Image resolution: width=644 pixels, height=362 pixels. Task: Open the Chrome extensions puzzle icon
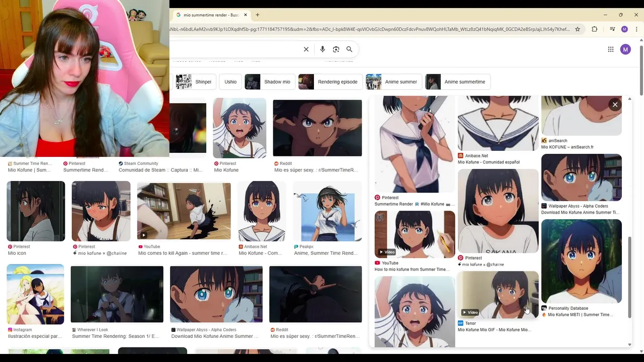(x=595, y=29)
